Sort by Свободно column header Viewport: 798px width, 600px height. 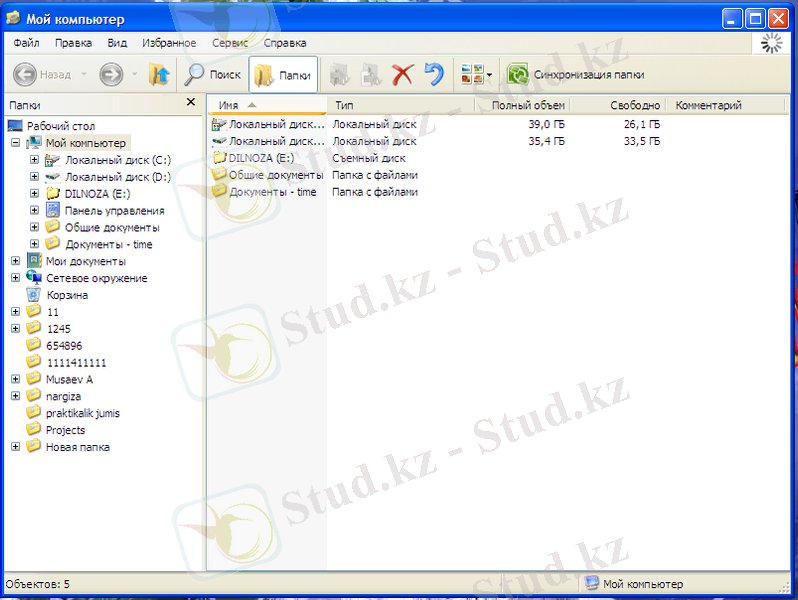tap(618, 105)
